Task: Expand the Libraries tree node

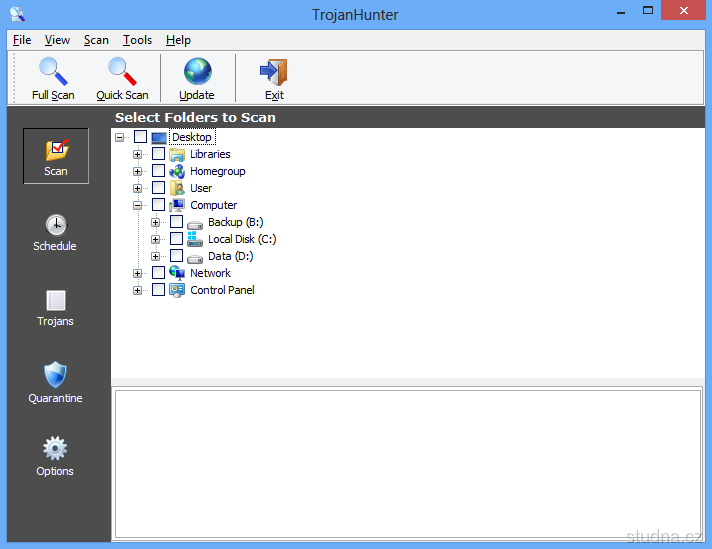Action: (138, 154)
